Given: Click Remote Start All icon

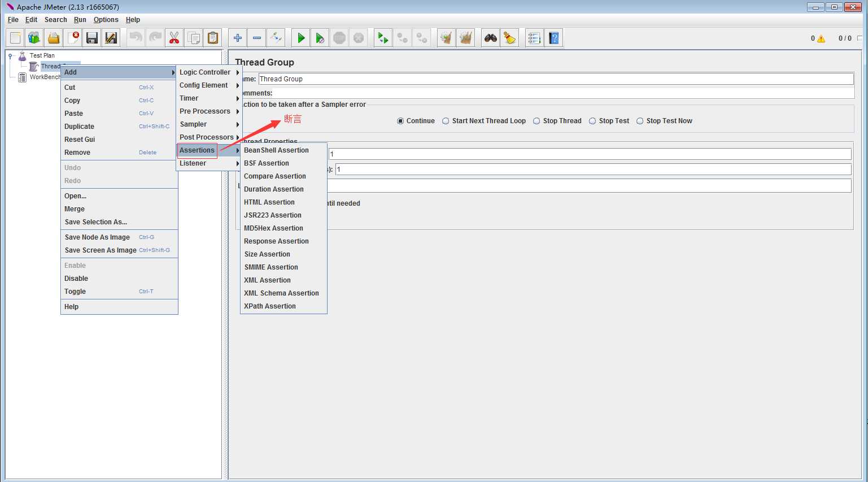Looking at the screenshot, I should (383, 38).
